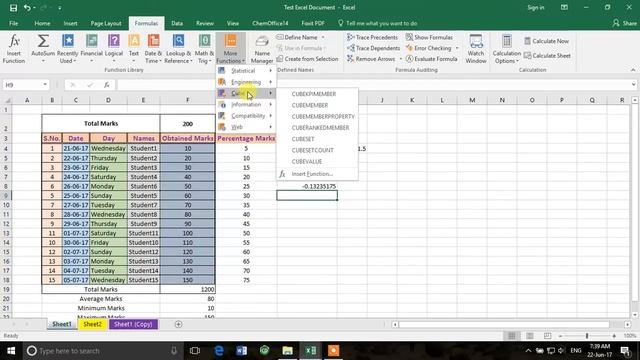640x360 pixels.
Task: Switch to the Home ribbon tab
Action: pyautogui.click(x=42, y=23)
